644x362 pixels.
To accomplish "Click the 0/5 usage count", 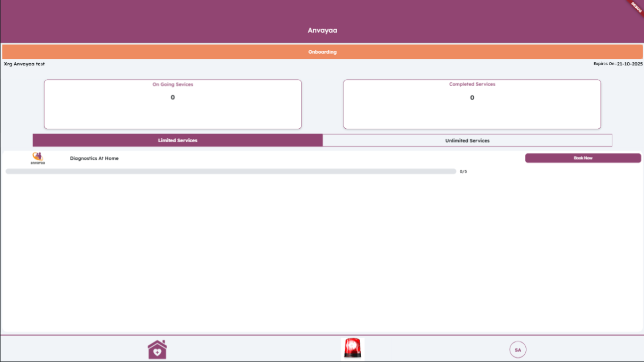I will pos(463,171).
